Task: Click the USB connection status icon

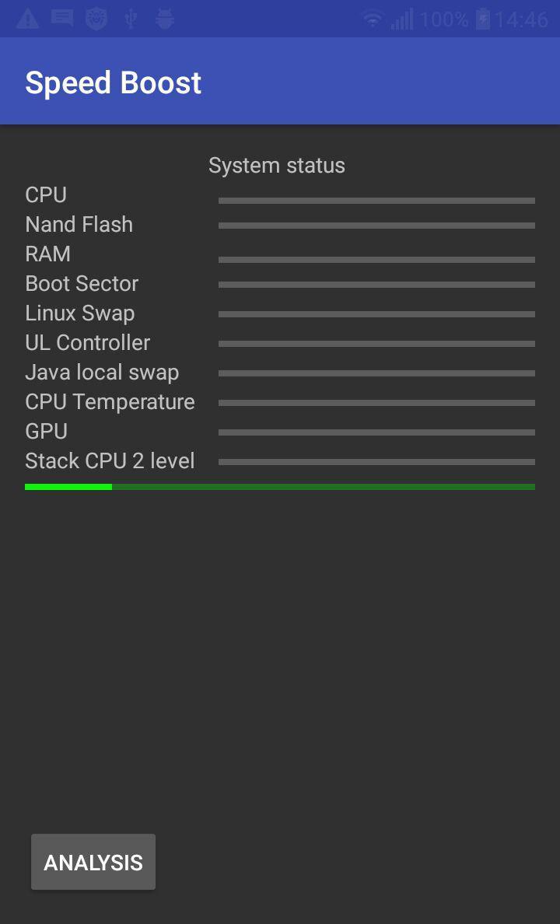Action: [x=131, y=19]
